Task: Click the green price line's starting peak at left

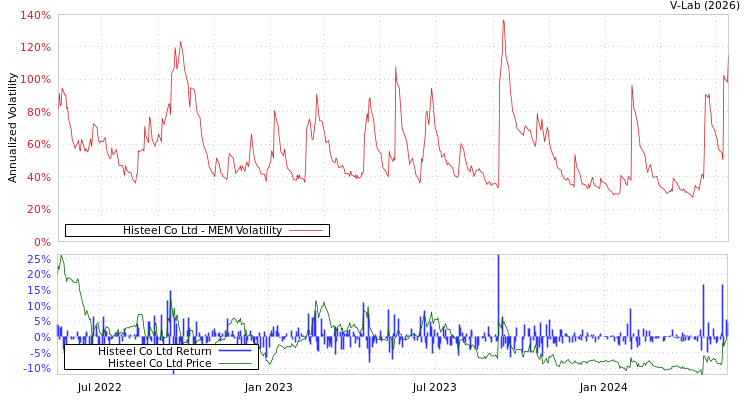Action: pyautogui.click(x=61, y=257)
